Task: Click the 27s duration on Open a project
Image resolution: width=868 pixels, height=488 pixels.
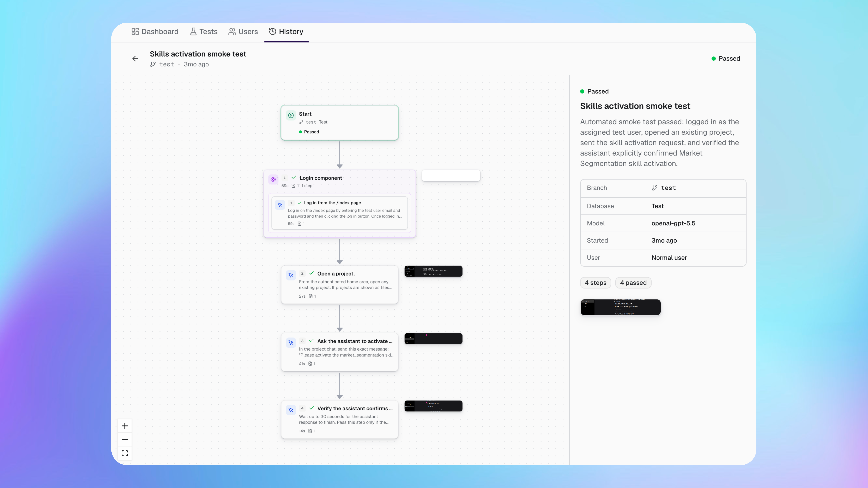Action: point(302,296)
